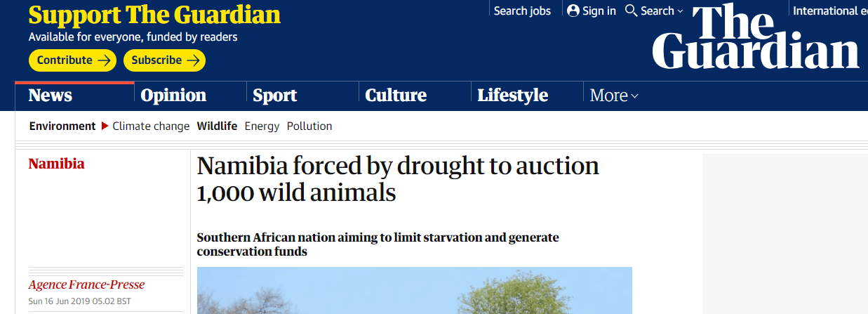Open the Opinion section tab
This screenshot has width=868, height=314.
pyautogui.click(x=173, y=96)
